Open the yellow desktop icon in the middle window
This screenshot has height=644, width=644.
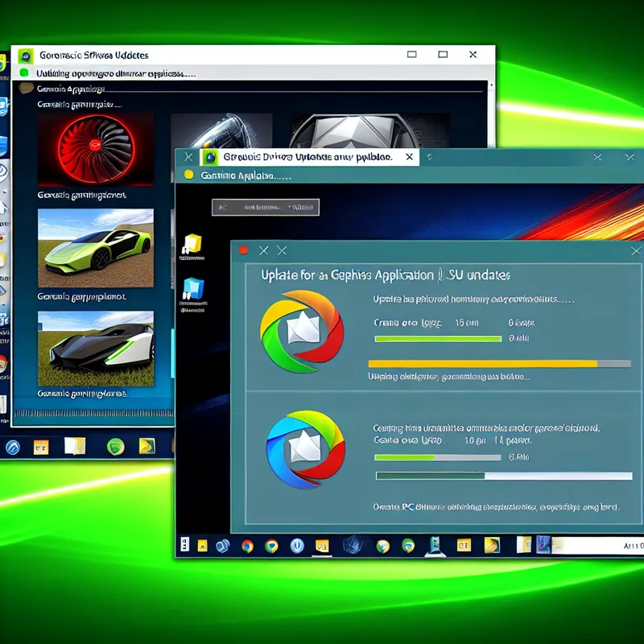192,246
